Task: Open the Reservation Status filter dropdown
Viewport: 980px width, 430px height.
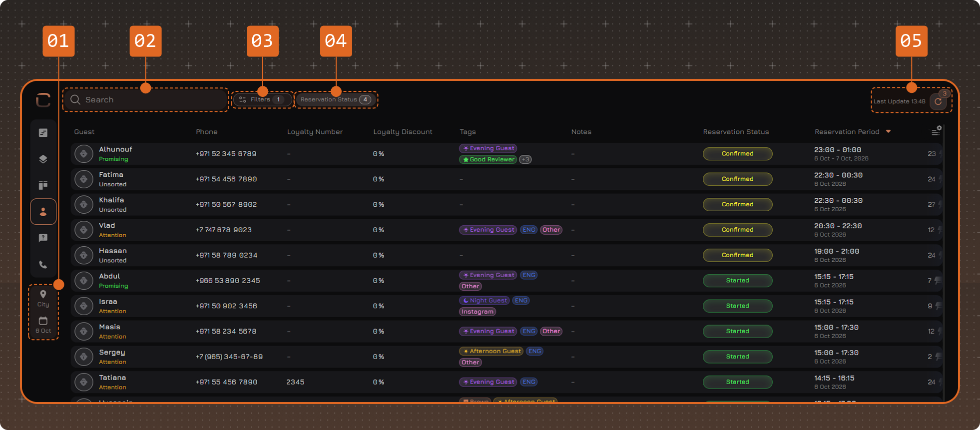Action: point(336,99)
